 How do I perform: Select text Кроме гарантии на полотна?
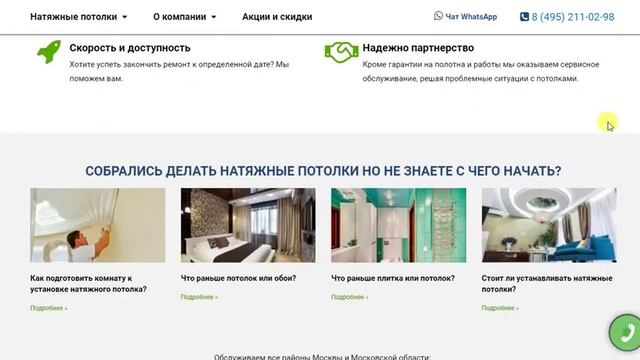(481, 71)
